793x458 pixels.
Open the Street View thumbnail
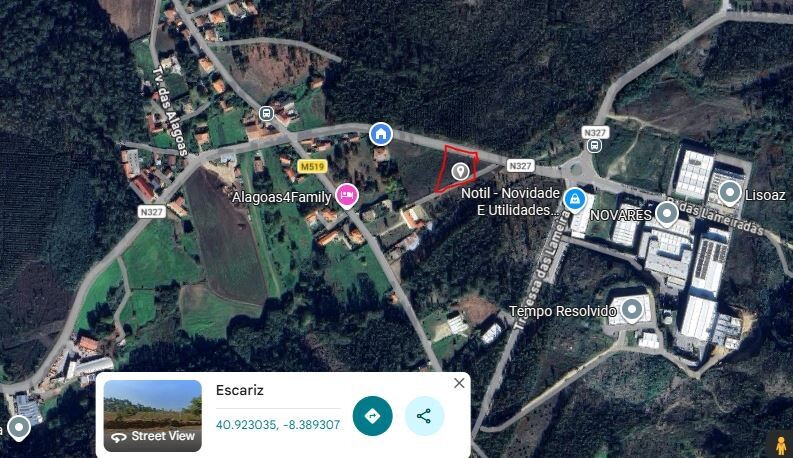point(153,416)
